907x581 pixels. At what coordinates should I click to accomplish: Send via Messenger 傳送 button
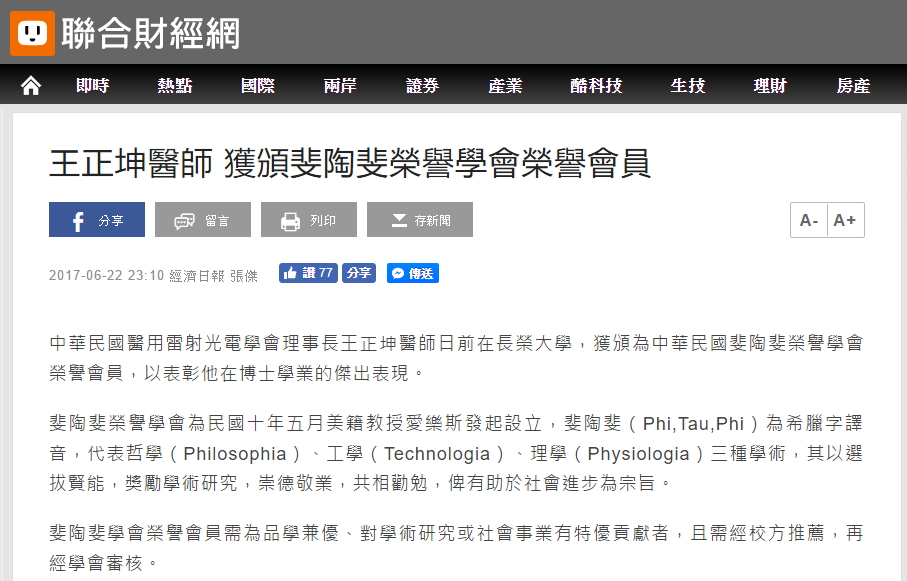(412, 273)
